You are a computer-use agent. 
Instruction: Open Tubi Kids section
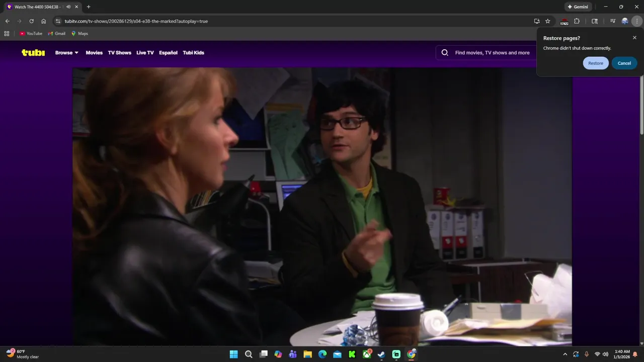pos(193,52)
